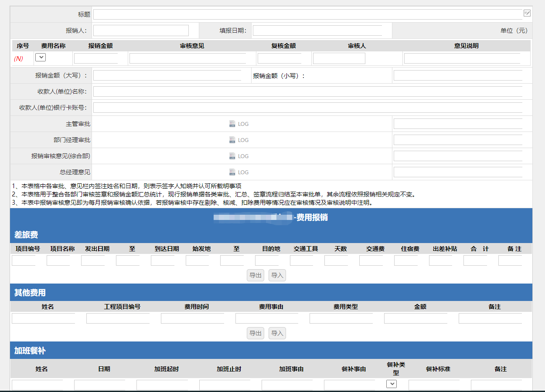The image size is (545, 392).
Task: Open the 部门经理审批 LOG icon
Action: click(232, 140)
